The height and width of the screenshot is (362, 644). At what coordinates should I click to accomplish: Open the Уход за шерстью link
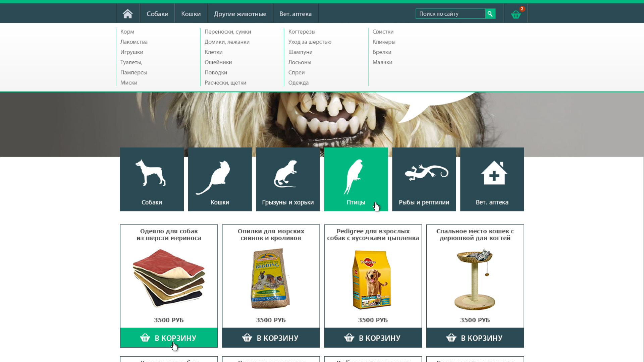point(310,42)
